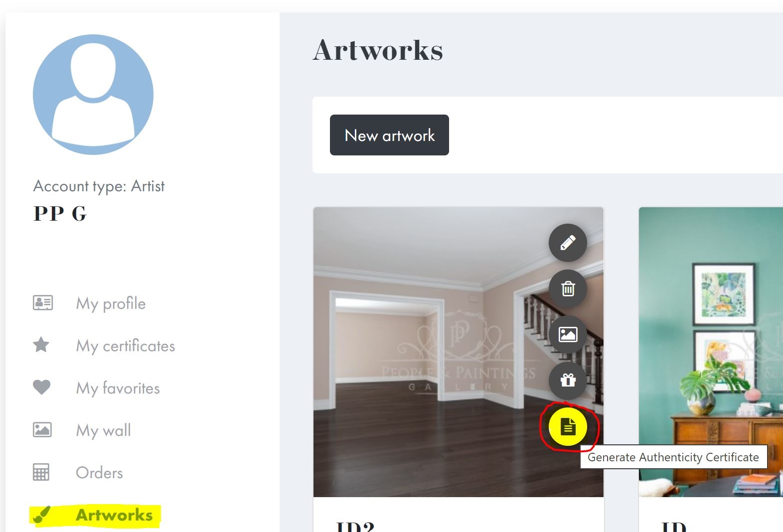Click the picture icon beside My wall
This screenshot has height=532, width=783.
(42, 429)
